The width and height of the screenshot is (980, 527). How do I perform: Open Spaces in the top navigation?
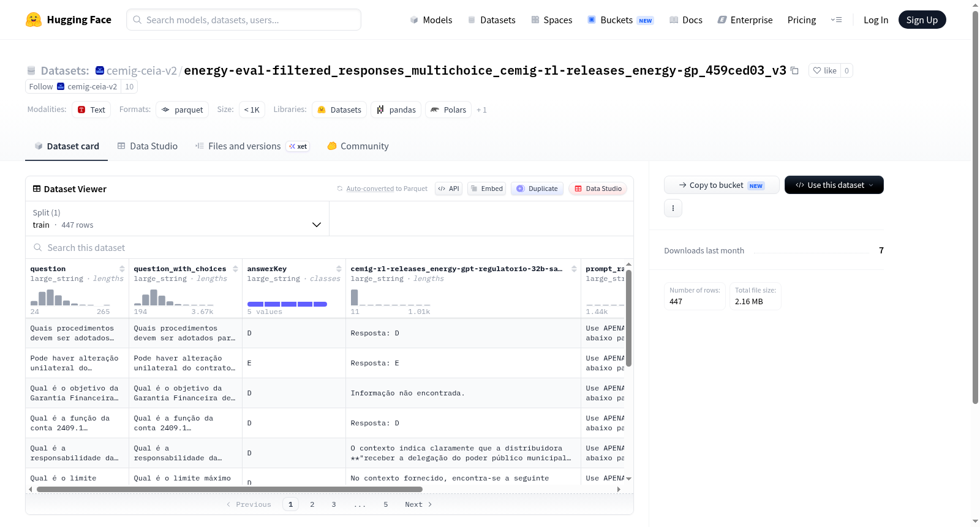551,20
